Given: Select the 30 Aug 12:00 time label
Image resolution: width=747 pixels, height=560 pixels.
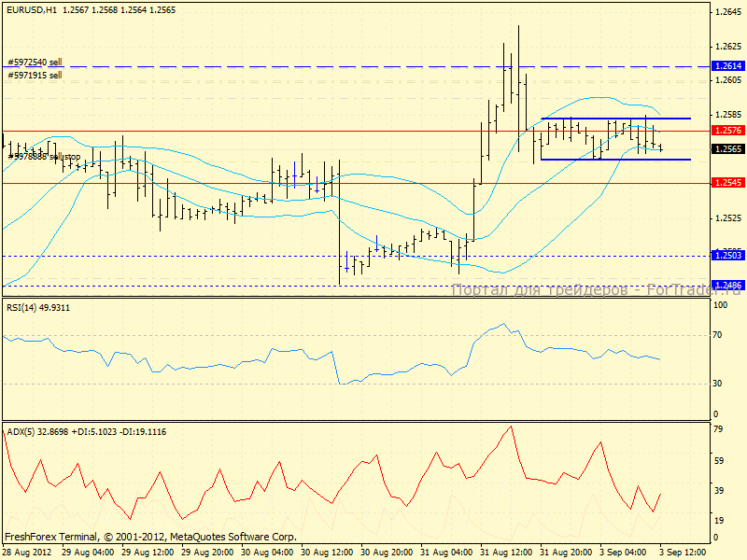Looking at the screenshot, I should click(x=329, y=553).
